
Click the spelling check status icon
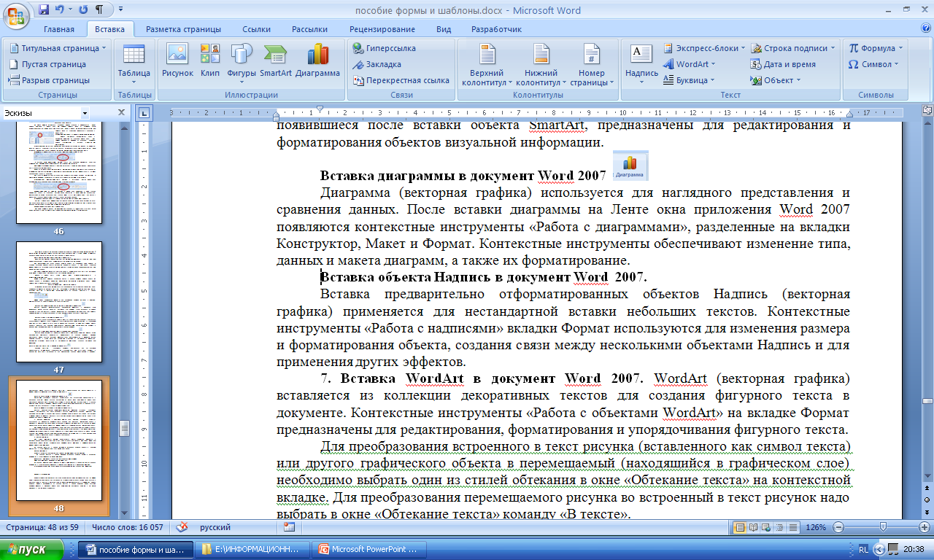point(182,527)
